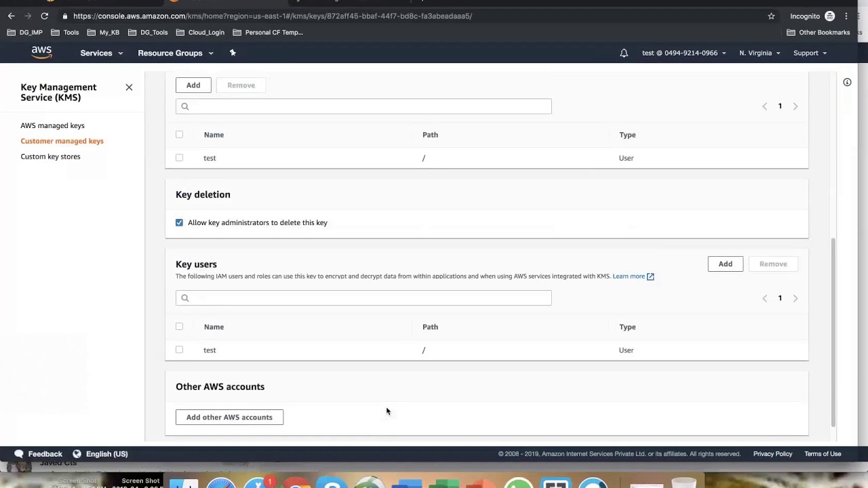
Task: Select all key administrators header checkbox
Action: pyautogui.click(x=179, y=135)
